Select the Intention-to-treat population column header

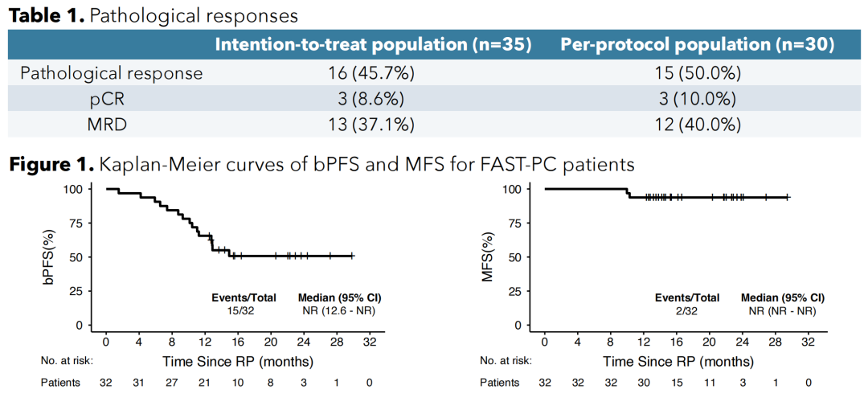click(x=373, y=44)
